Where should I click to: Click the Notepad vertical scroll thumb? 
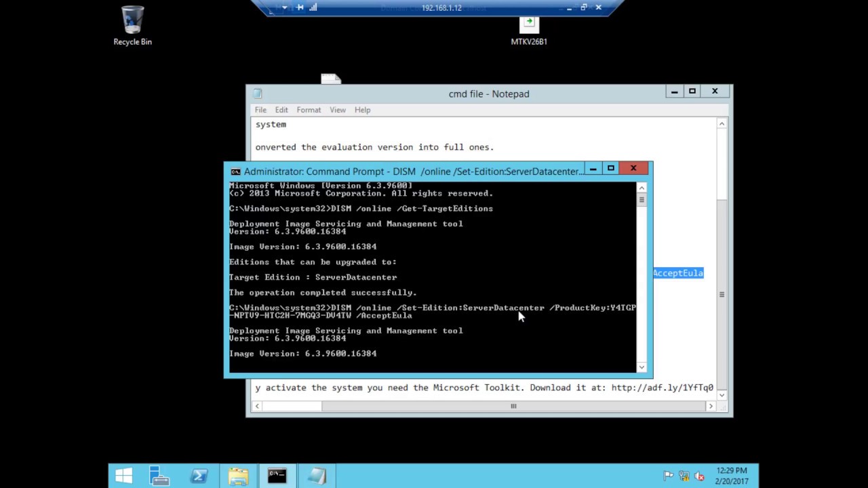point(722,294)
